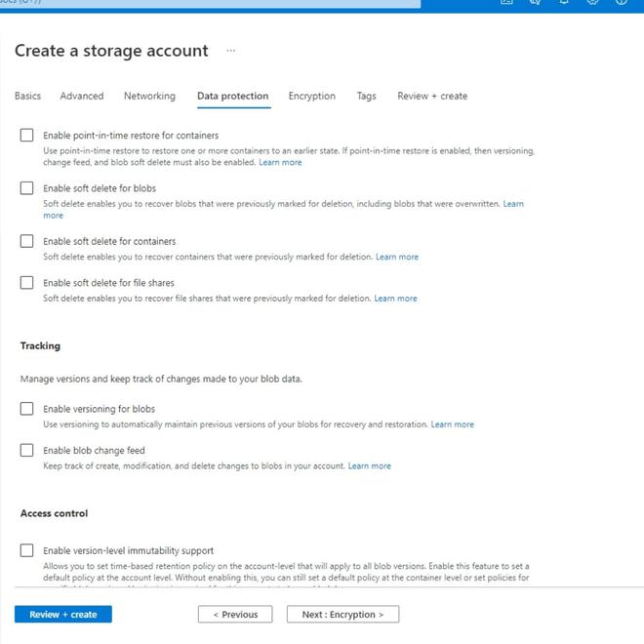Screen dimensions: 644x644
Task: Select the Tags tab
Action: [x=366, y=97]
